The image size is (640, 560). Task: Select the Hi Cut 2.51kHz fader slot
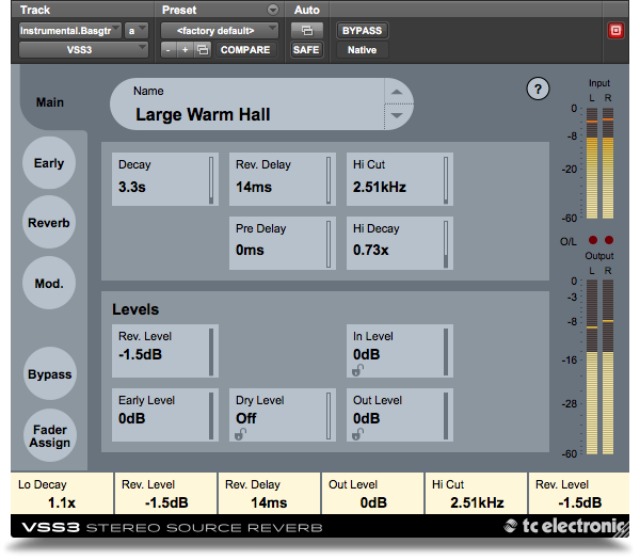click(x=476, y=493)
